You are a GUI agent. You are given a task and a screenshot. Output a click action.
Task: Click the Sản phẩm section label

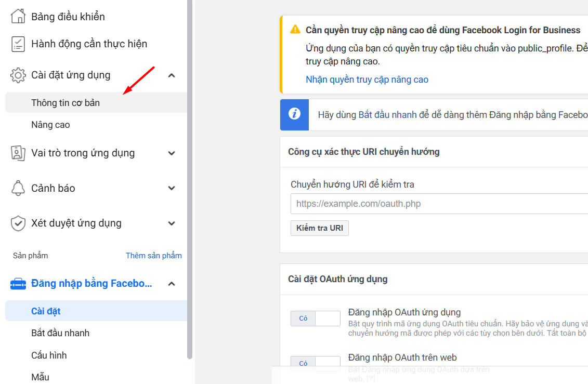[30, 256]
